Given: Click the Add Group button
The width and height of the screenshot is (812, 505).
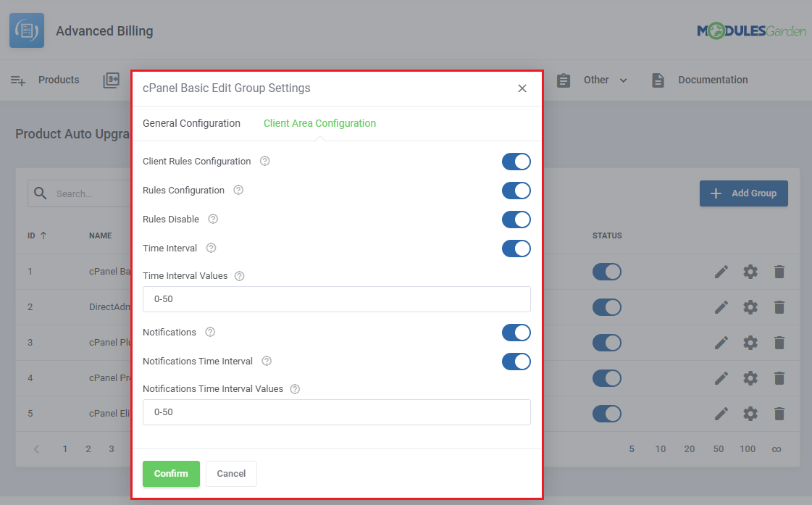Looking at the screenshot, I should pyautogui.click(x=744, y=193).
